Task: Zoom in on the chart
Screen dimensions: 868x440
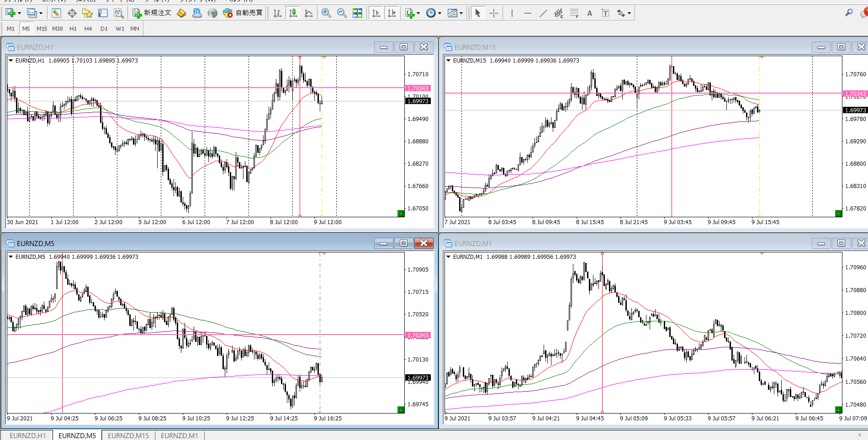Action: coord(326,13)
